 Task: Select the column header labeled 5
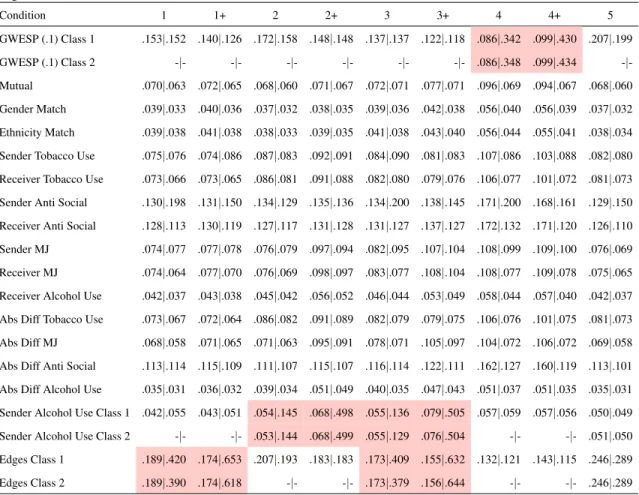(610, 15)
